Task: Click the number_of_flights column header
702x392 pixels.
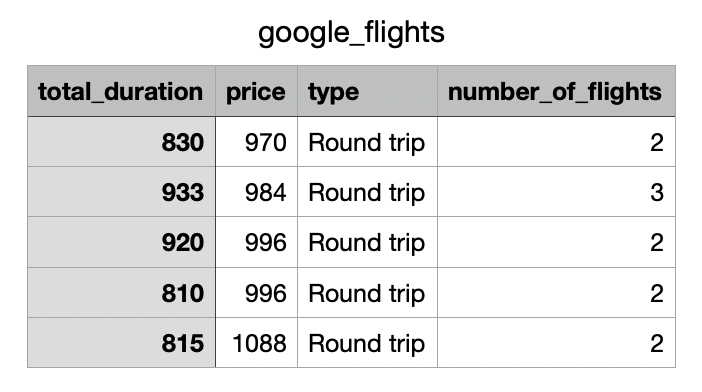Action: click(556, 91)
